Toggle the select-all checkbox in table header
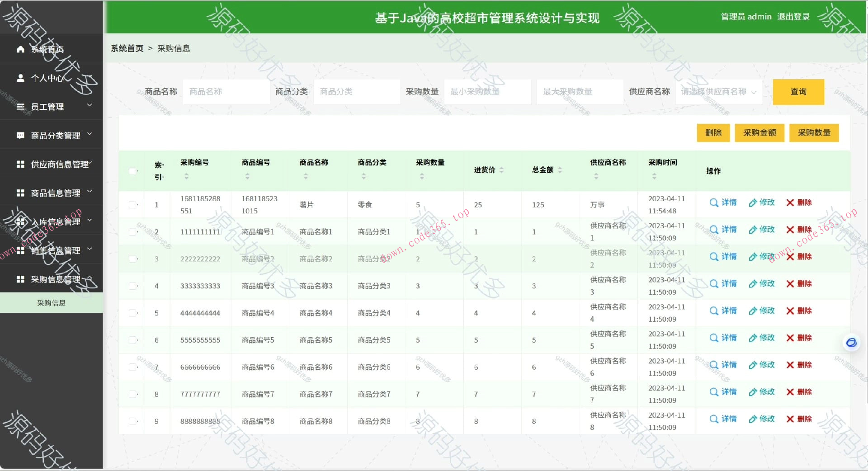 132,171
